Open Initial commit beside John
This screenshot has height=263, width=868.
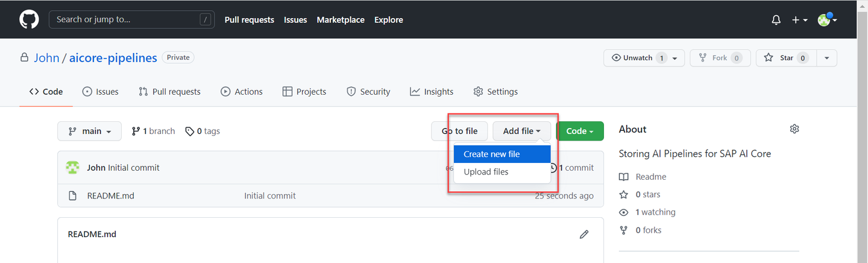134,168
